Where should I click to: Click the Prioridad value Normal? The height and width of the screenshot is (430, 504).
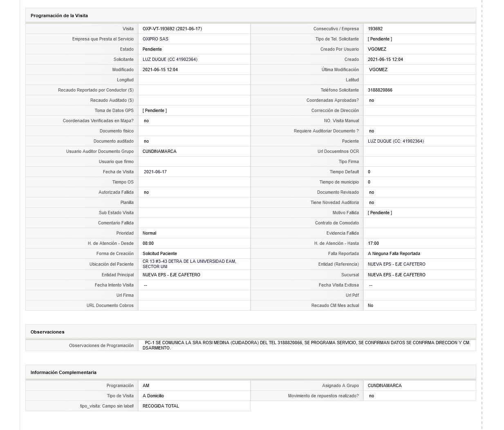click(x=150, y=233)
